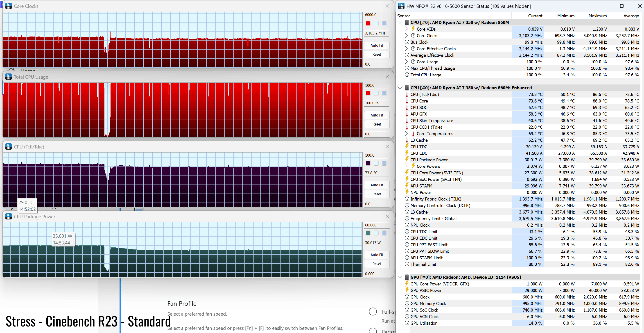Image resolution: width=644 pixels, height=333 pixels.
Task: Click the 6000.0 maximum field in Core Clocks
Action: [377, 15]
